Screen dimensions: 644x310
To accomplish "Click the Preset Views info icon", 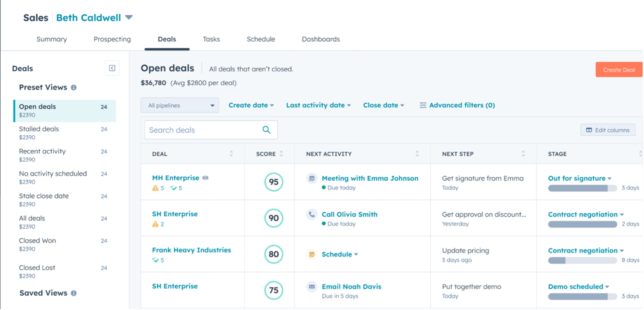I will coord(74,88).
